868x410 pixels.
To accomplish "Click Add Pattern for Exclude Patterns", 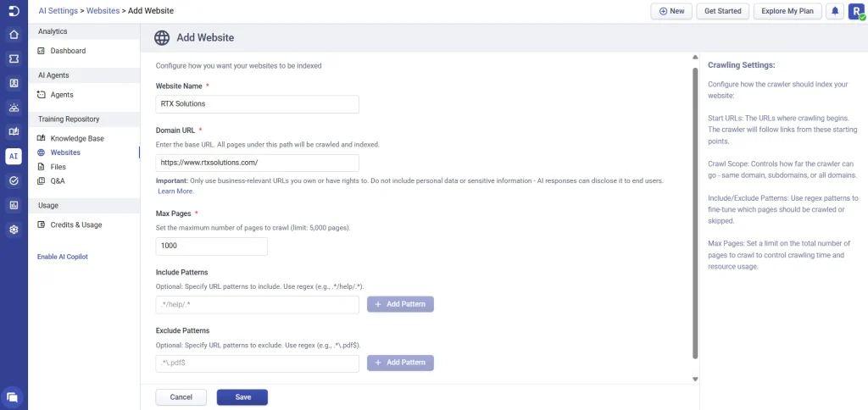I will pos(400,363).
